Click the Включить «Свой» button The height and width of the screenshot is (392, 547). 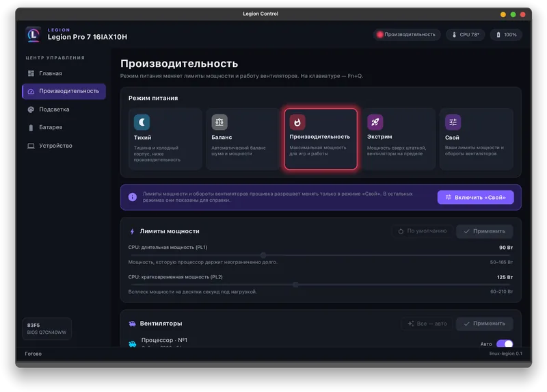475,197
